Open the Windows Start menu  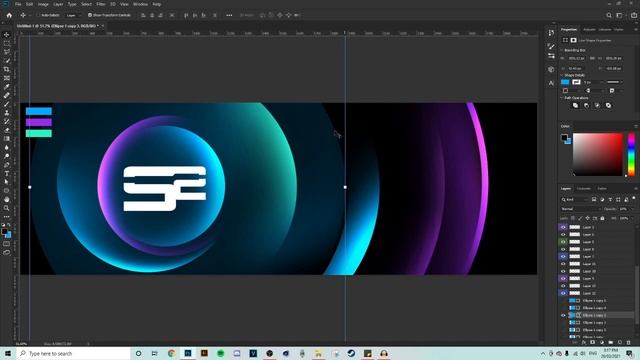pos(7,353)
